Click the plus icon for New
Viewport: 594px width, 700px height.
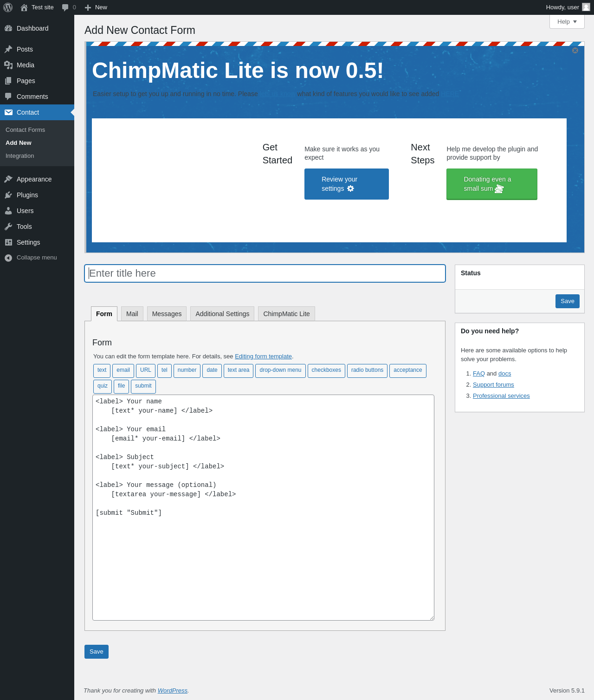[x=88, y=7]
